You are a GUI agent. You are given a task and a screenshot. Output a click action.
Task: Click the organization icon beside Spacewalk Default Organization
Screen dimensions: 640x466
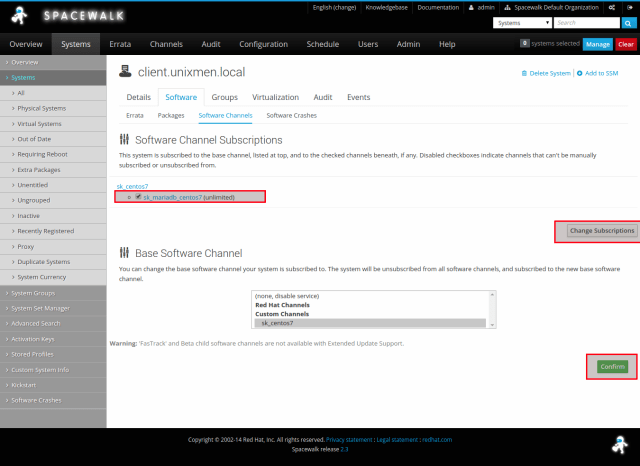tap(507, 7)
